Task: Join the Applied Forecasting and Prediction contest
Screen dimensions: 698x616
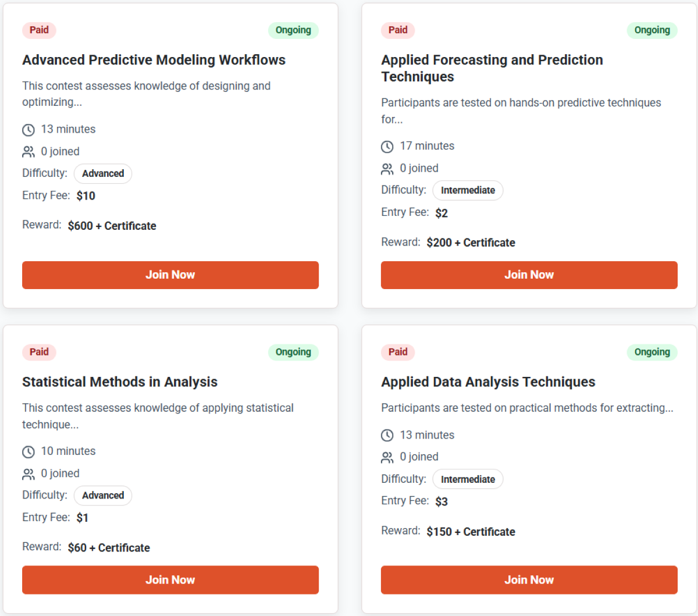Action: pyautogui.click(x=529, y=275)
